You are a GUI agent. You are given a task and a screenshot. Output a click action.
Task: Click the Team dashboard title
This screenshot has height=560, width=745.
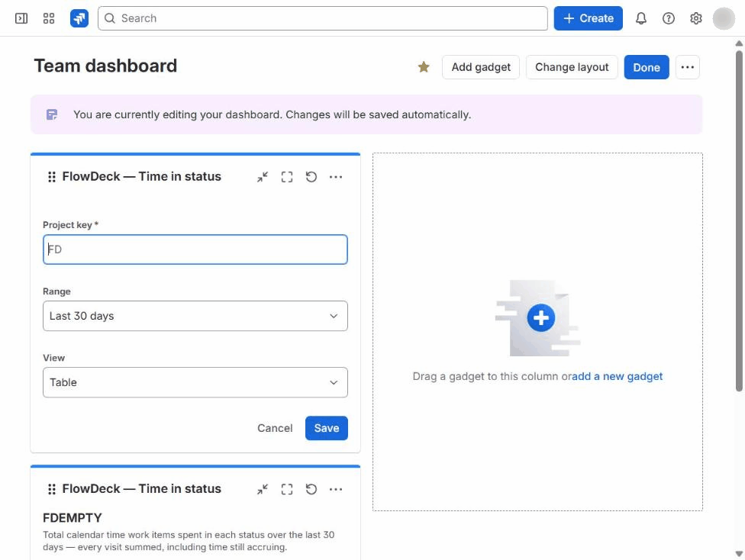coord(105,66)
